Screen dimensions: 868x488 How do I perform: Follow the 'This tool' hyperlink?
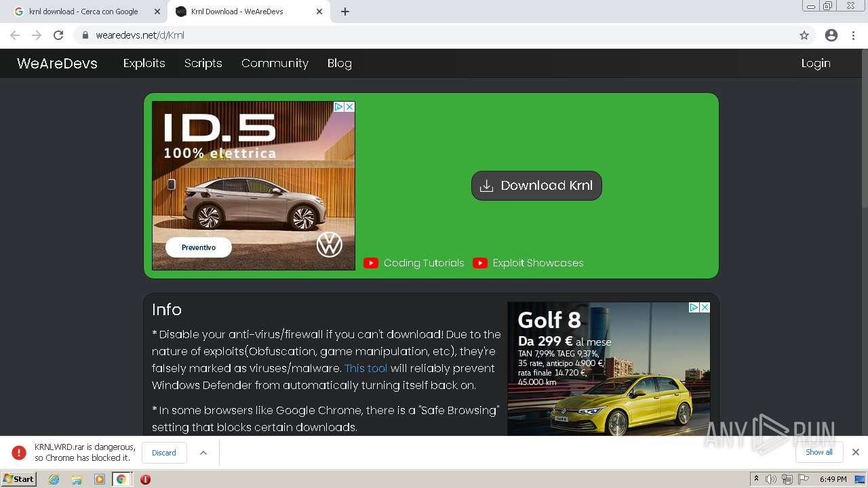[x=366, y=368]
